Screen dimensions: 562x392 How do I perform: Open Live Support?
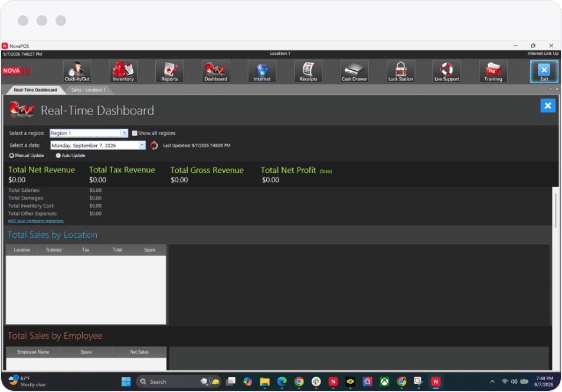(446, 71)
